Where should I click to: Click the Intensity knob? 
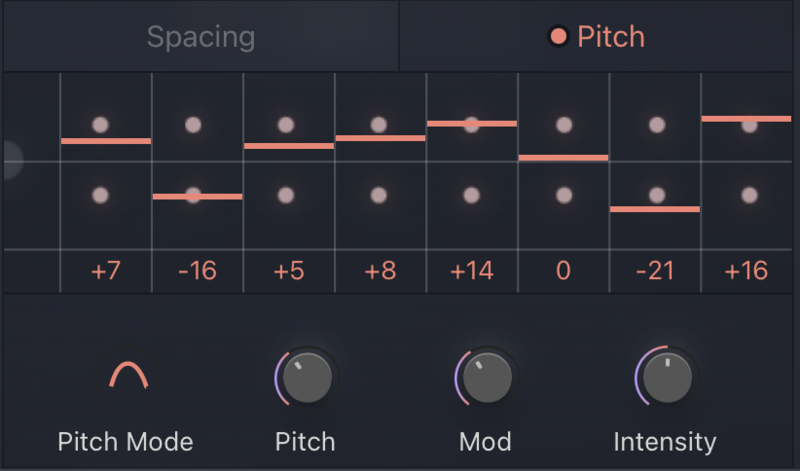click(x=665, y=378)
